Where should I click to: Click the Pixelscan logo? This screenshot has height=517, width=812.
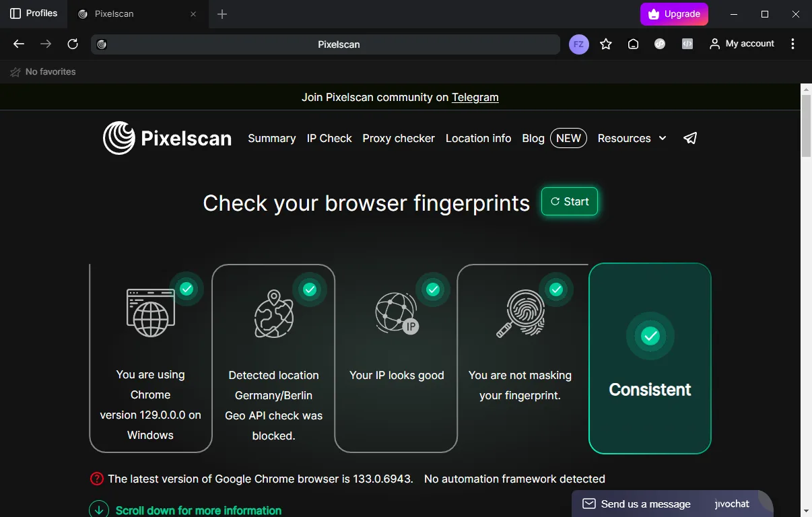[167, 138]
